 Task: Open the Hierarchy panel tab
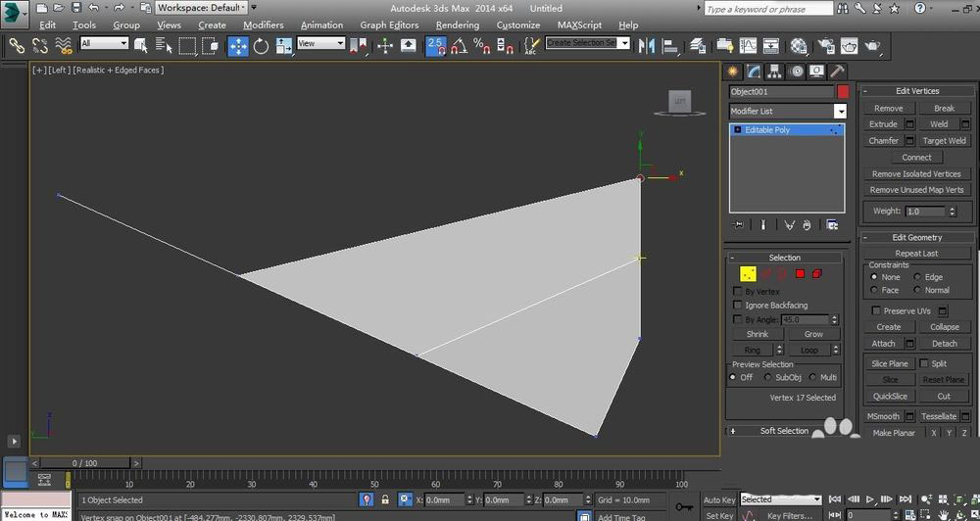[x=774, y=71]
